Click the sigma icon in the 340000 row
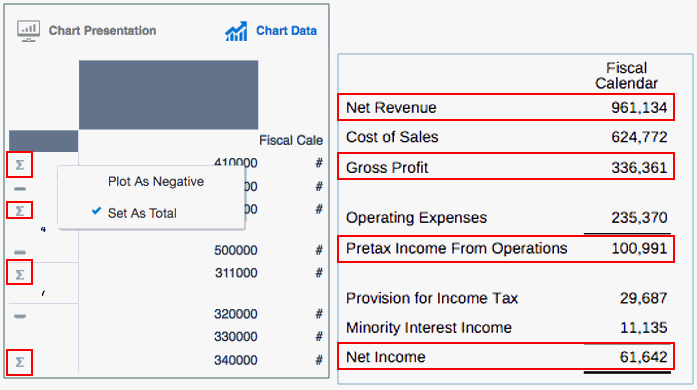The width and height of the screenshot is (697, 390). pyautogui.click(x=20, y=362)
